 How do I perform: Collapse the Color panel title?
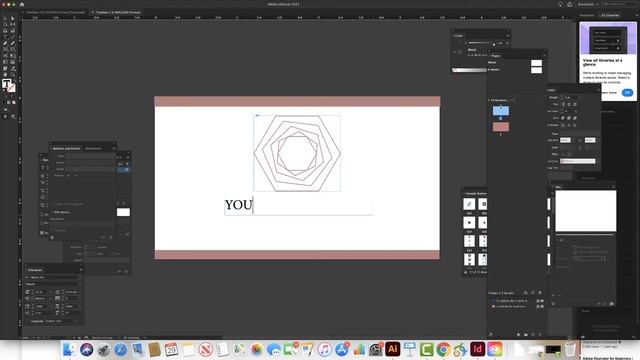click(459, 36)
